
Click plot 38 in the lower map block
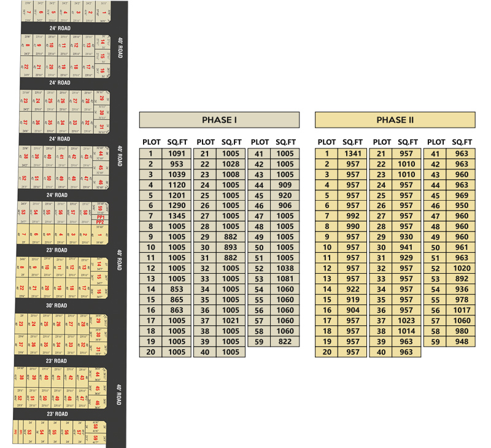coord(21,376)
